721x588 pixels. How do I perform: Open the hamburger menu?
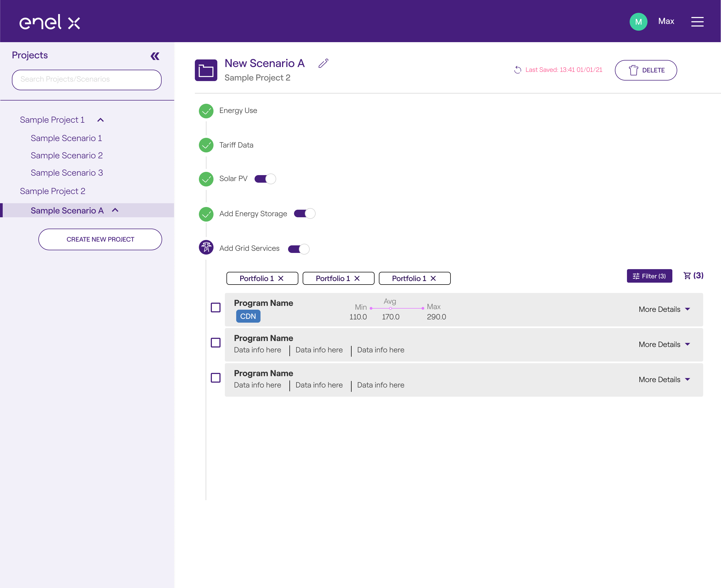[x=697, y=22]
